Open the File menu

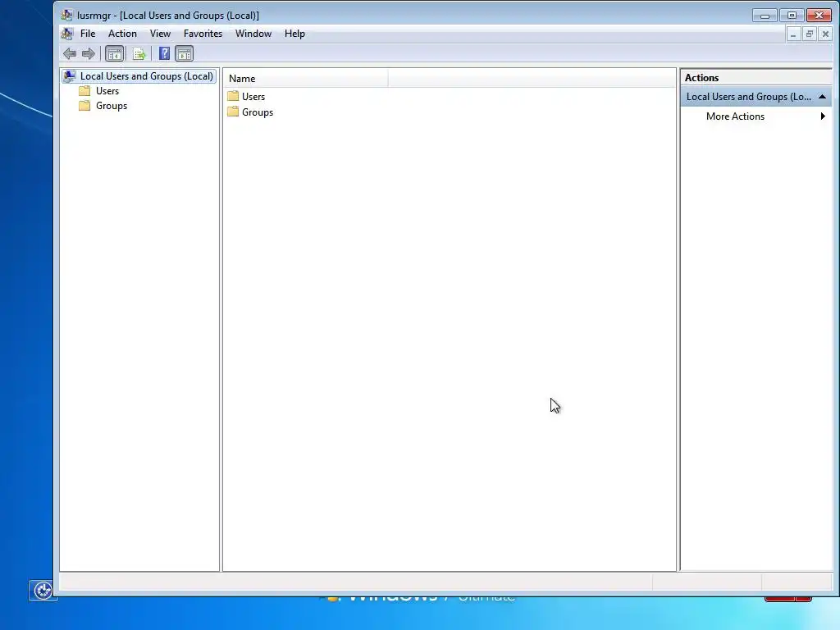[88, 34]
